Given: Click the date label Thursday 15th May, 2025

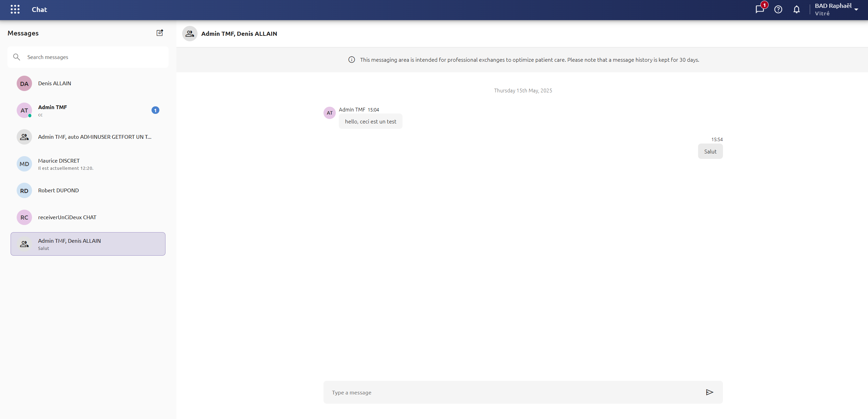Looking at the screenshot, I should (523, 91).
